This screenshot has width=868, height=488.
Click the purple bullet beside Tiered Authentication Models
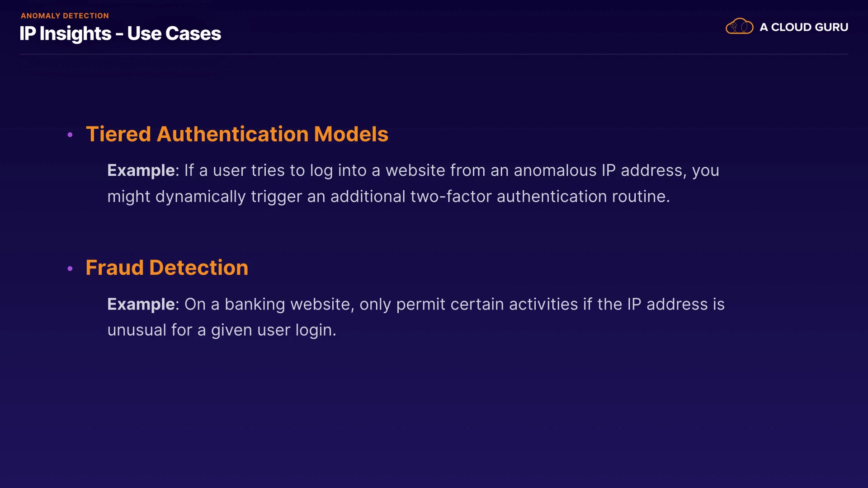click(x=70, y=135)
